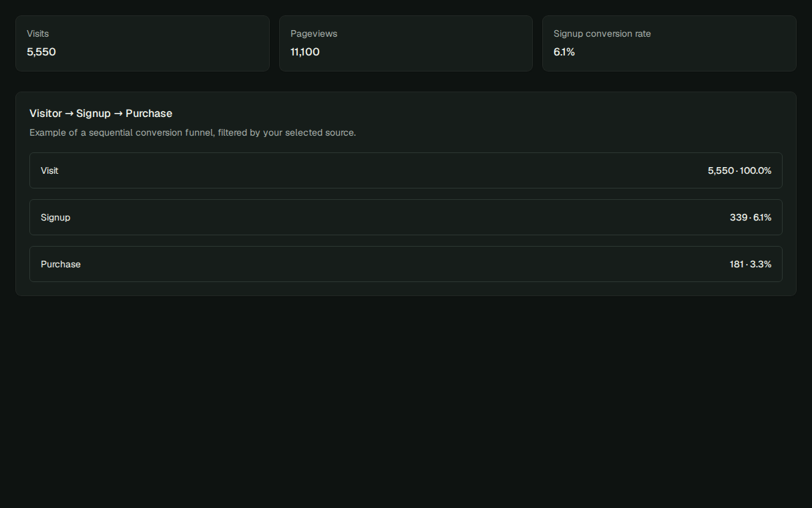Click the Visits label
The height and width of the screenshot is (508, 812).
click(37, 33)
